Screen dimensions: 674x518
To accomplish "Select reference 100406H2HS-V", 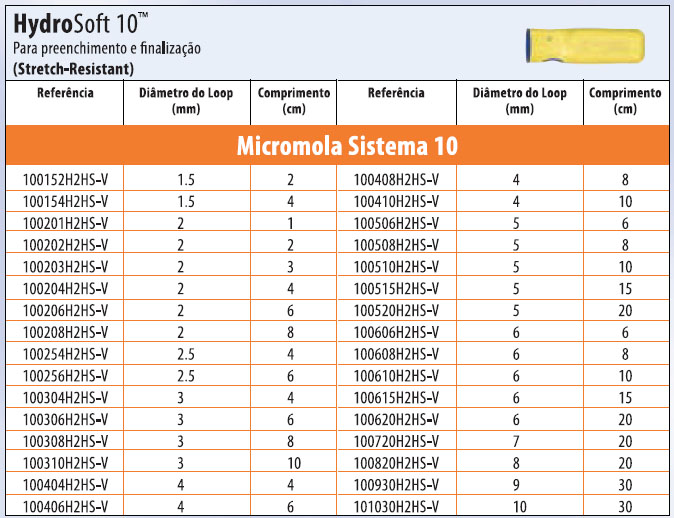I will click(65, 507).
